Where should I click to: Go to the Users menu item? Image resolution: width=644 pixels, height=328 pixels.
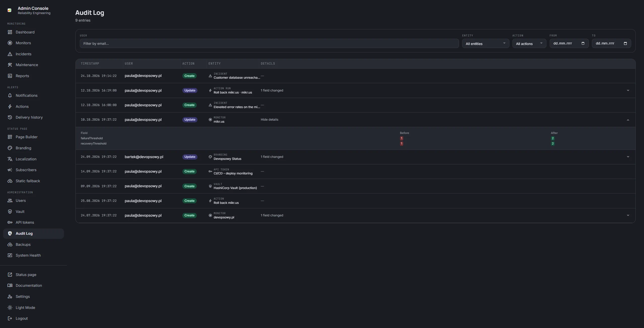pos(33,201)
